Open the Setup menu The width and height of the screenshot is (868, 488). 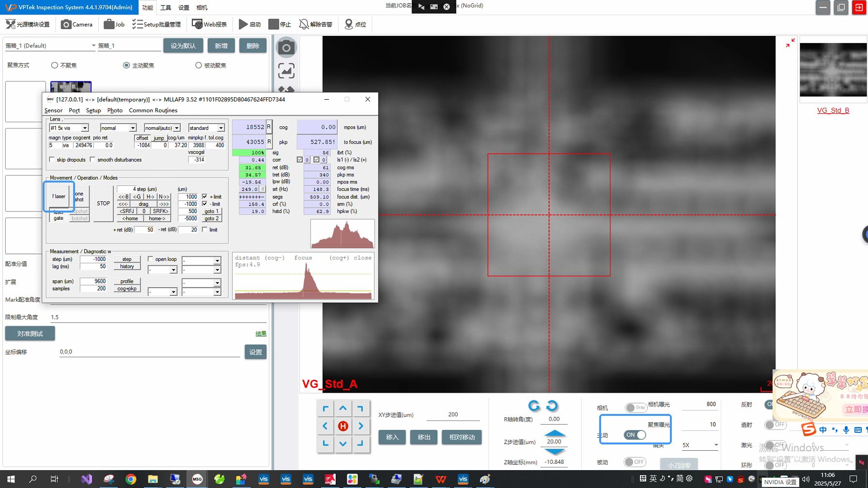tap(93, 110)
